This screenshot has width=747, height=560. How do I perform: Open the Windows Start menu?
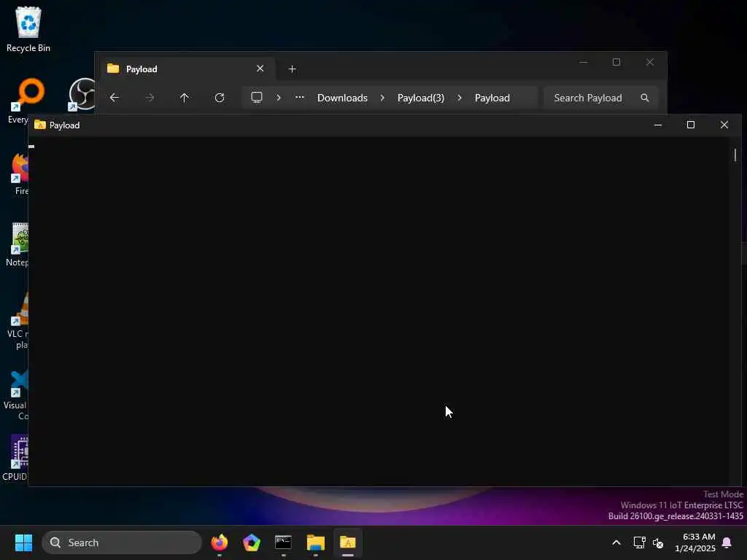pos(23,542)
